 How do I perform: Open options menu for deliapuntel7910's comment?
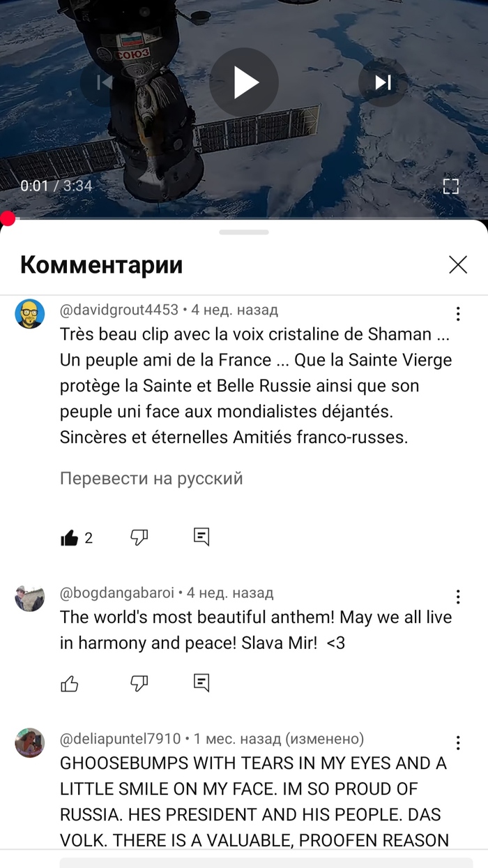pos(458,742)
